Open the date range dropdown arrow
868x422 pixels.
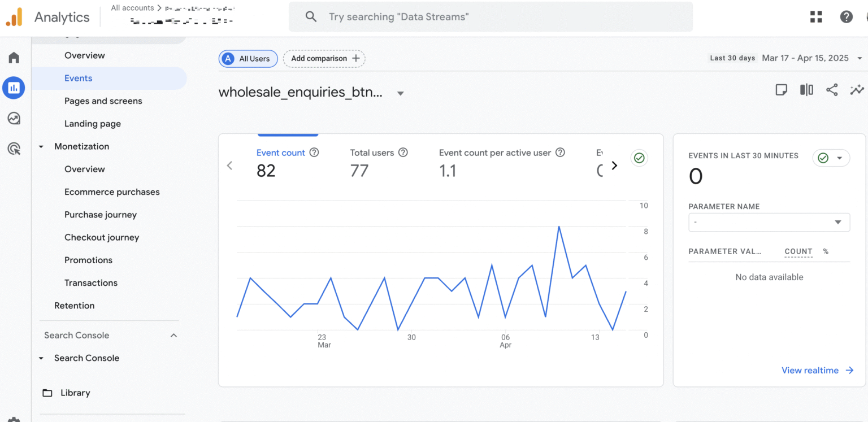tap(860, 58)
